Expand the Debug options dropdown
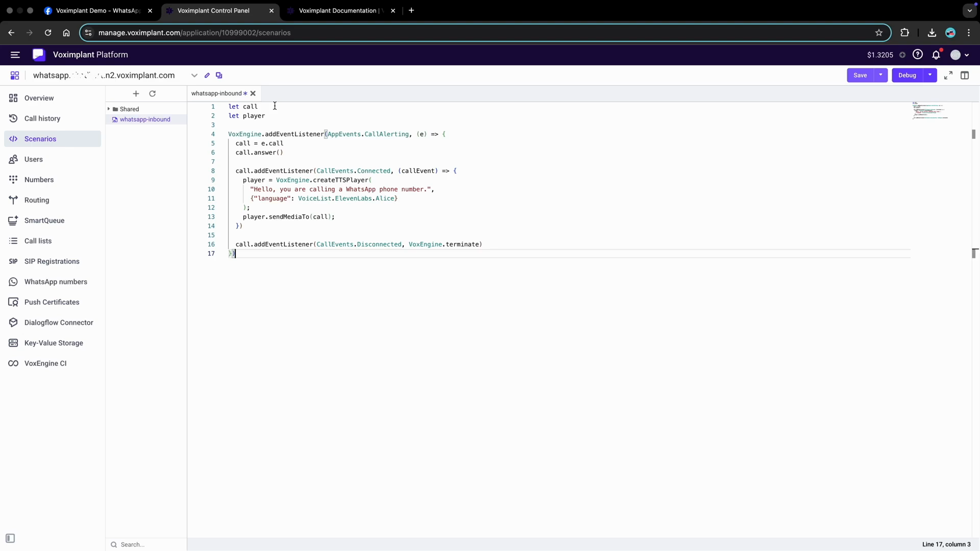Screen dimensions: 980x551 930,75
